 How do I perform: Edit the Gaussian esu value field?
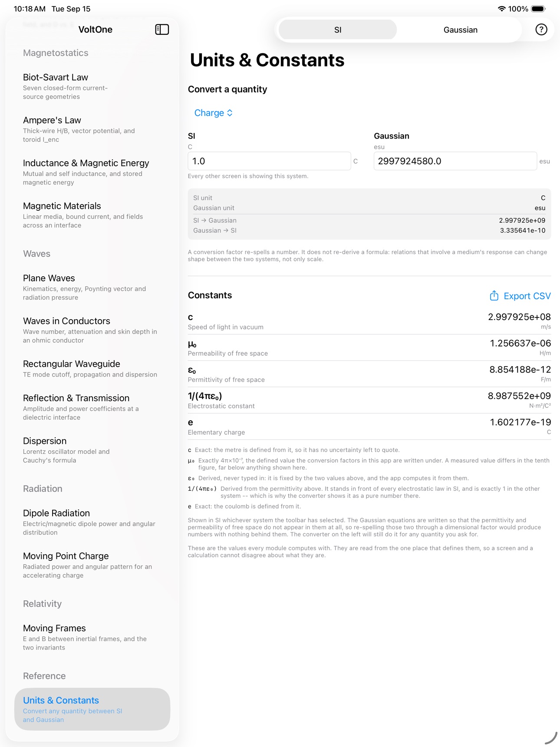(455, 161)
